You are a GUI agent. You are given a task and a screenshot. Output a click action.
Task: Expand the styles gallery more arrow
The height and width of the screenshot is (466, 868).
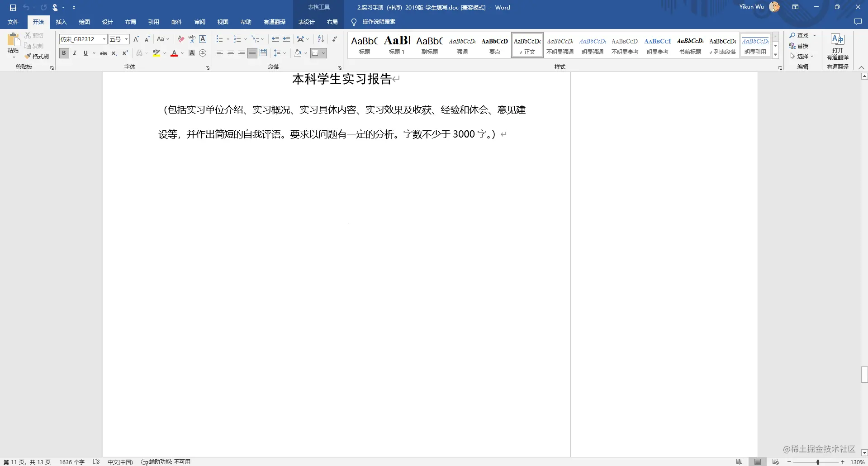pyautogui.click(x=775, y=54)
